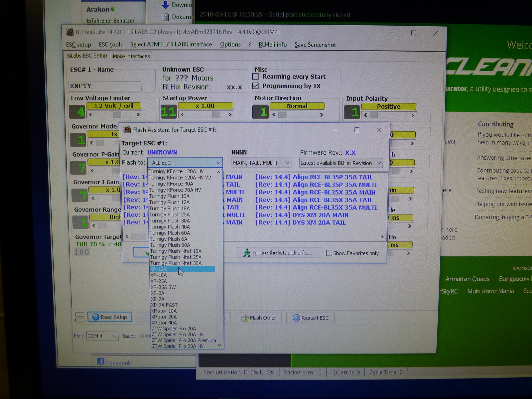Screen dimensions: 532x399
Task: Toggle Show Favorites only checkbox
Action: coord(329,253)
